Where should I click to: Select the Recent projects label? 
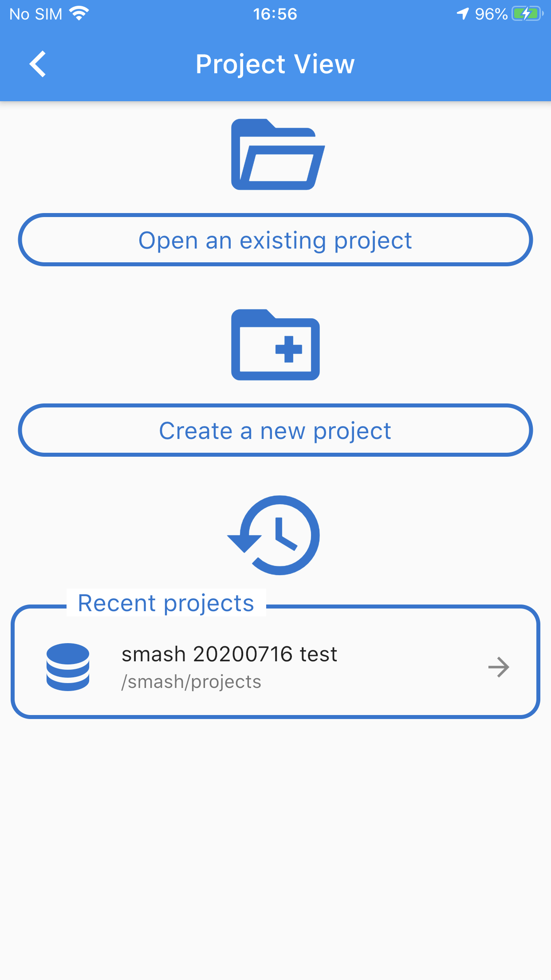click(x=166, y=603)
